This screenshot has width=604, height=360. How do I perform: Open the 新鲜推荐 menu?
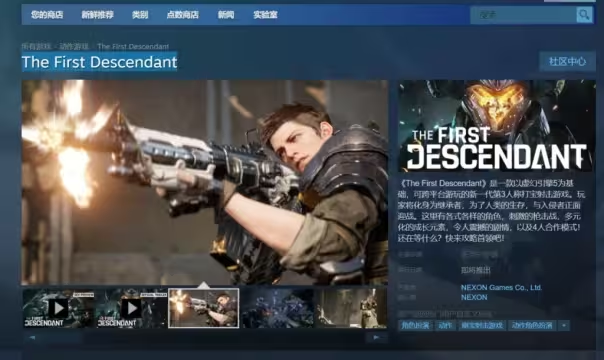(97, 15)
